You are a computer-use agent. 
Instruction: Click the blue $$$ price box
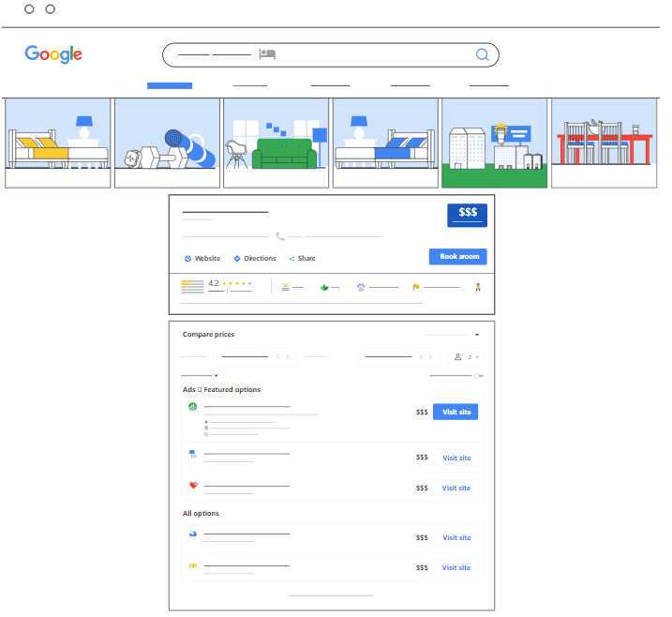[468, 215]
